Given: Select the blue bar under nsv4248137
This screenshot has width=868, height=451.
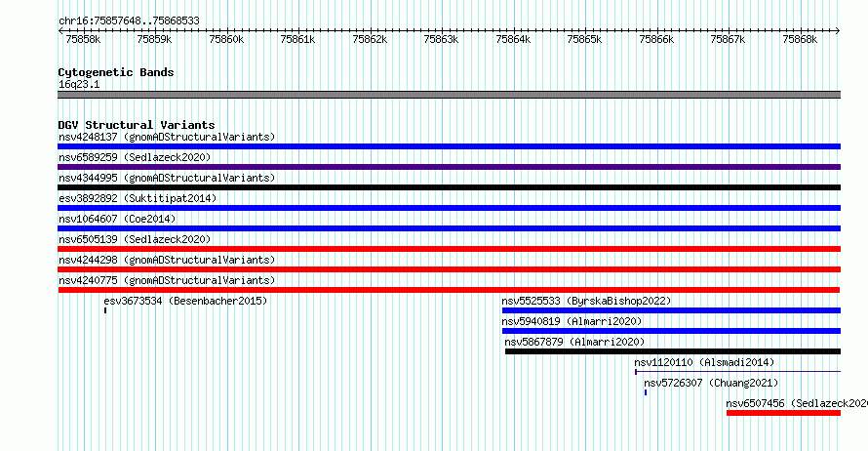Looking at the screenshot, I should pos(449,146).
